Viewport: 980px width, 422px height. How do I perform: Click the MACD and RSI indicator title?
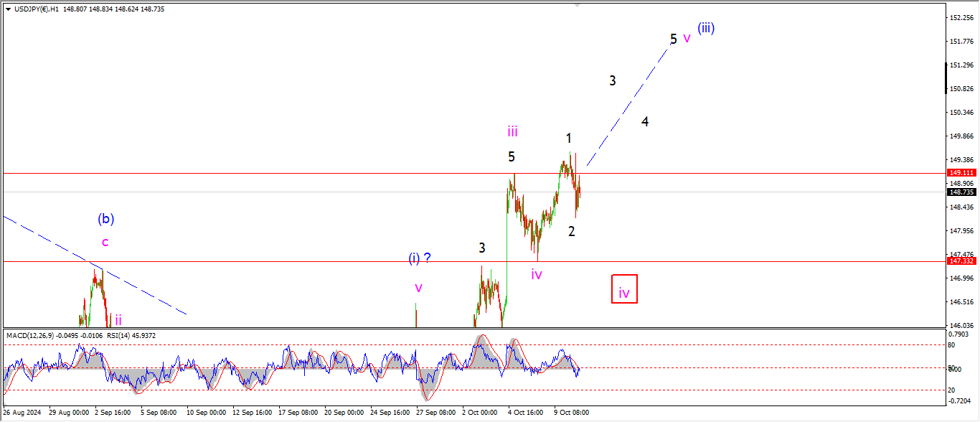(80, 335)
